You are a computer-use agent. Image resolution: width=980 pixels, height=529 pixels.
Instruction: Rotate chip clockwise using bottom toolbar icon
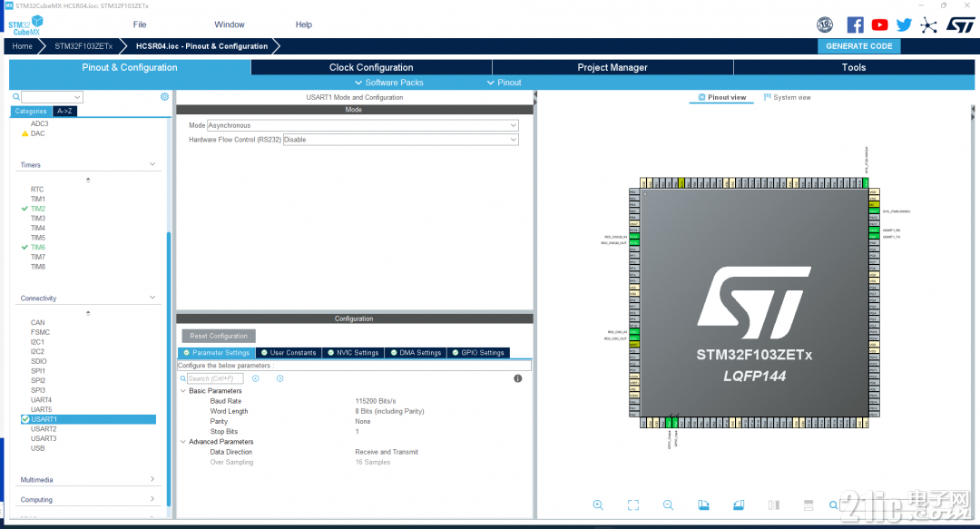(703, 505)
